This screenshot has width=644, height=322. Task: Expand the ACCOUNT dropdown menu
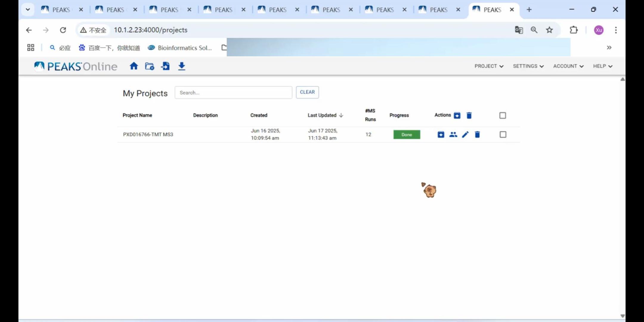[568, 66]
